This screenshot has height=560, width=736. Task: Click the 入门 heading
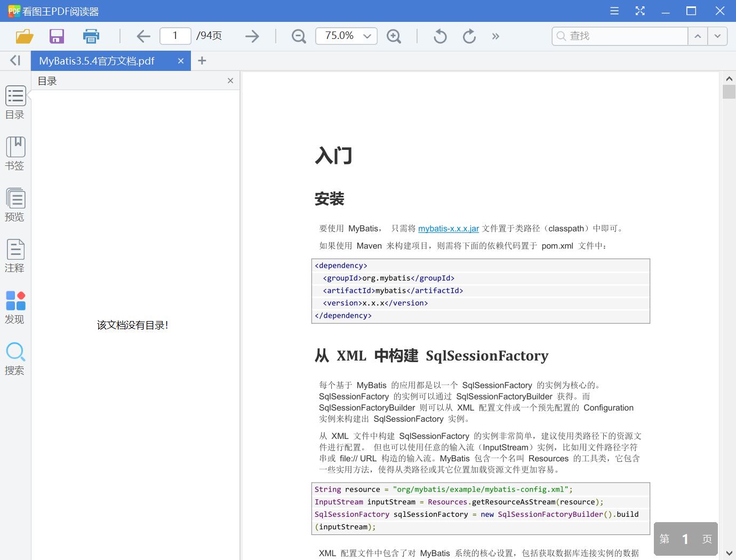[x=333, y=156]
